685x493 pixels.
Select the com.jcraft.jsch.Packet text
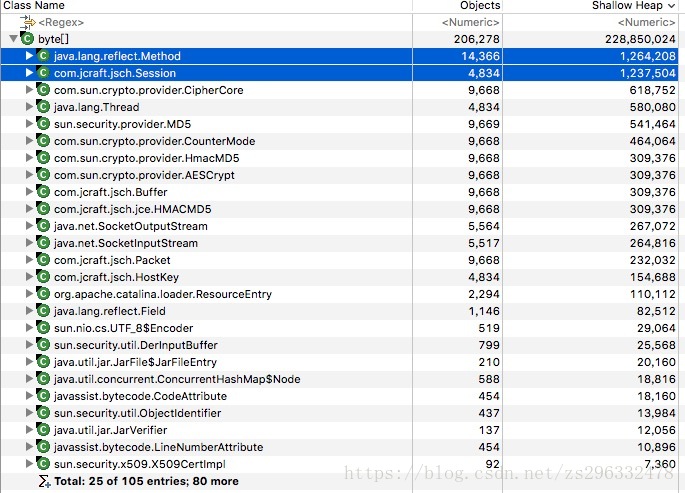(112, 260)
